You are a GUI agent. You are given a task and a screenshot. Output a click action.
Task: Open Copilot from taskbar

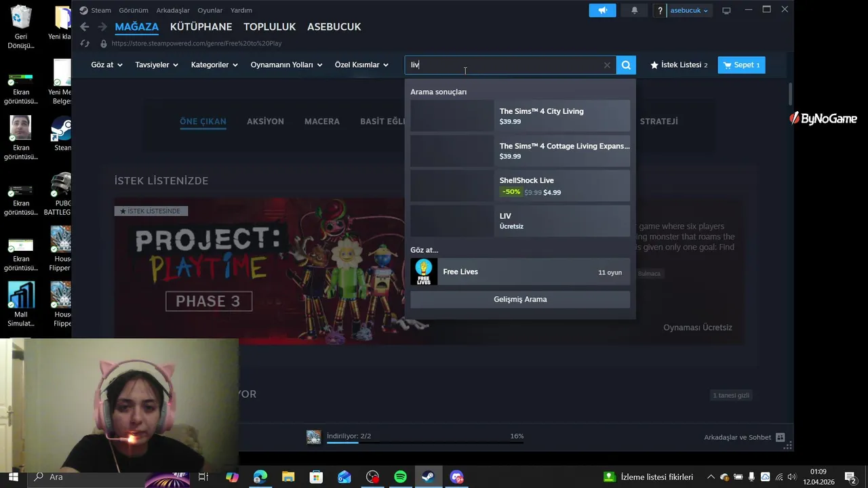pos(233,477)
